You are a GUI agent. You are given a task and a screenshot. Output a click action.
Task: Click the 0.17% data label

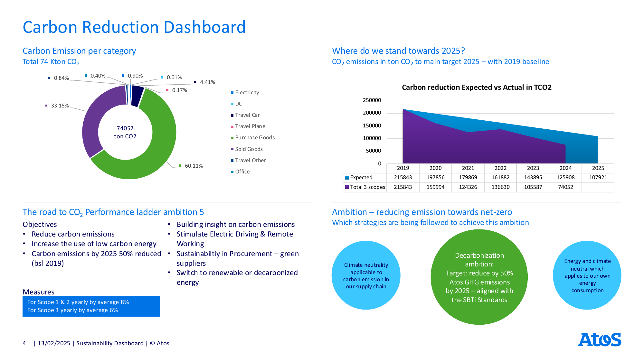point(179,90)
